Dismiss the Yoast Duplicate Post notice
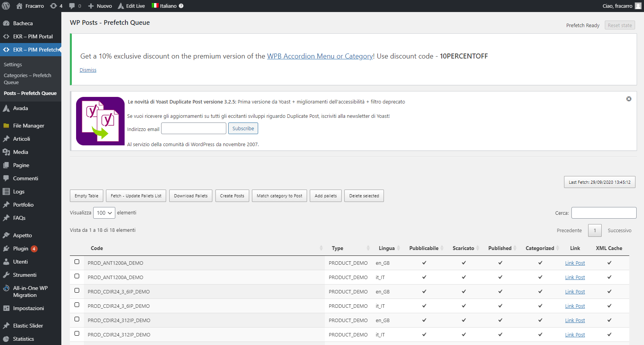Image resolution: width=644 pixels, height=345 pixels. pyautogui.click(x=628, y=99)
